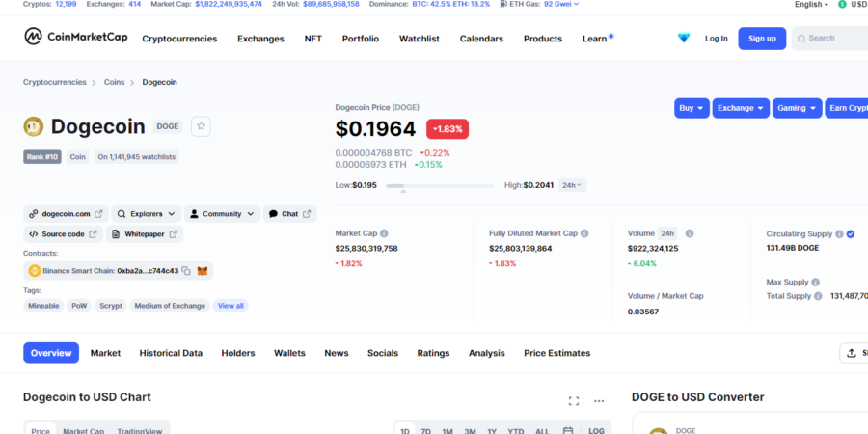Toggle chart LOG scale
Screen dimensions: 868x434
(x=596, y=431)
